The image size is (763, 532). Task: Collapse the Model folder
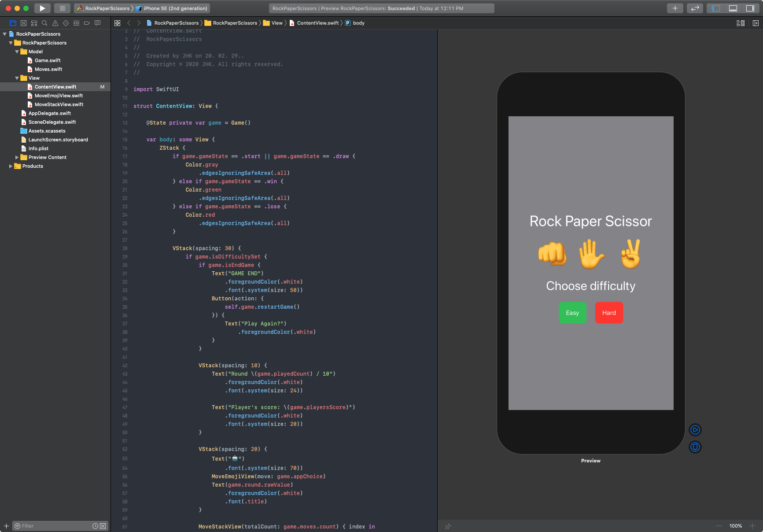point(17,52)
